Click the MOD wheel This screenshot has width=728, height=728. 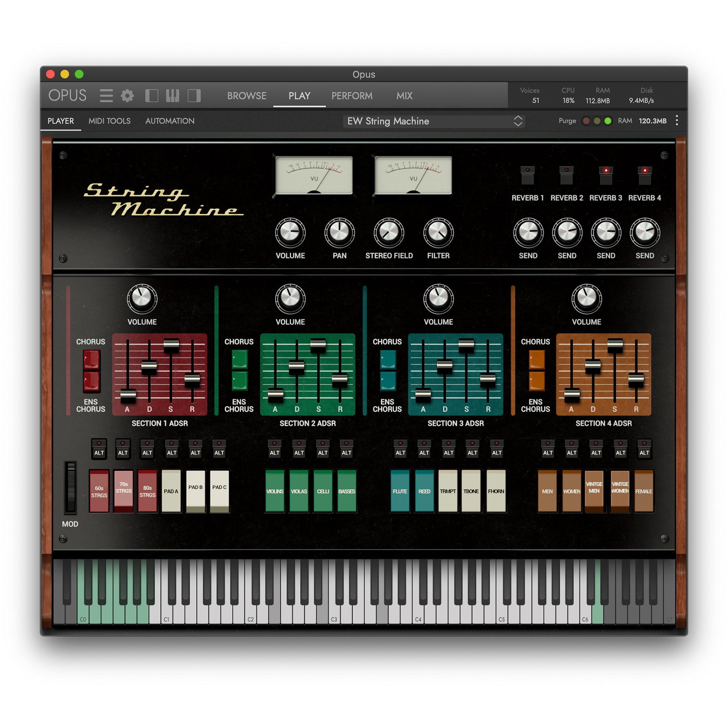click(x=70, y=487)
